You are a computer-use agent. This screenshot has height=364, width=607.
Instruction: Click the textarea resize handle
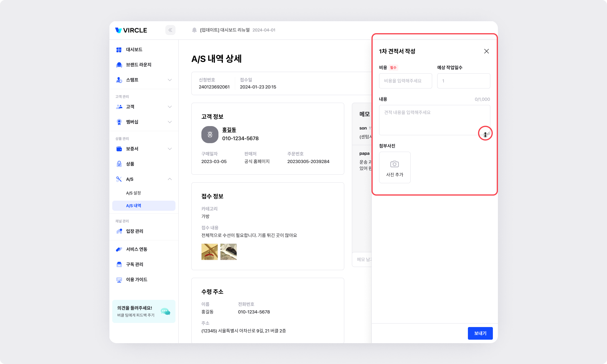488,133
